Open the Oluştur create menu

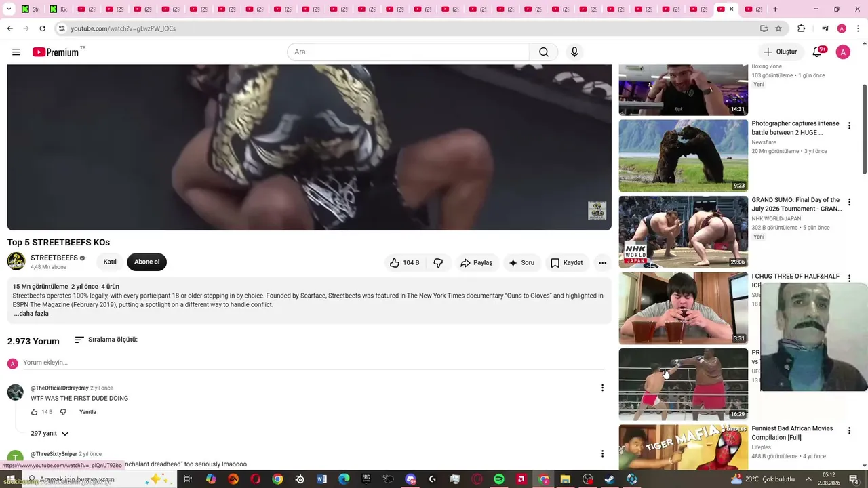click(780, 52)
